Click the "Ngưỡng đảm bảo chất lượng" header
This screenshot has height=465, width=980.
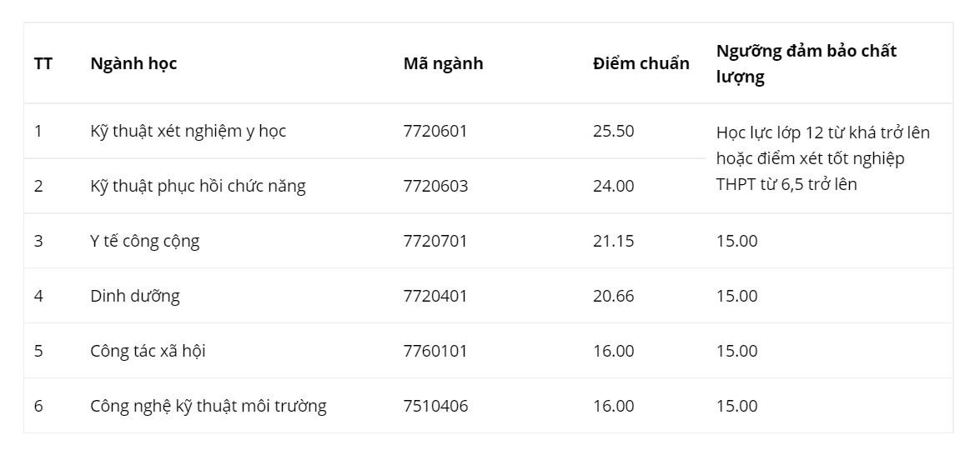pyautogui.click(x=806, y=64)
